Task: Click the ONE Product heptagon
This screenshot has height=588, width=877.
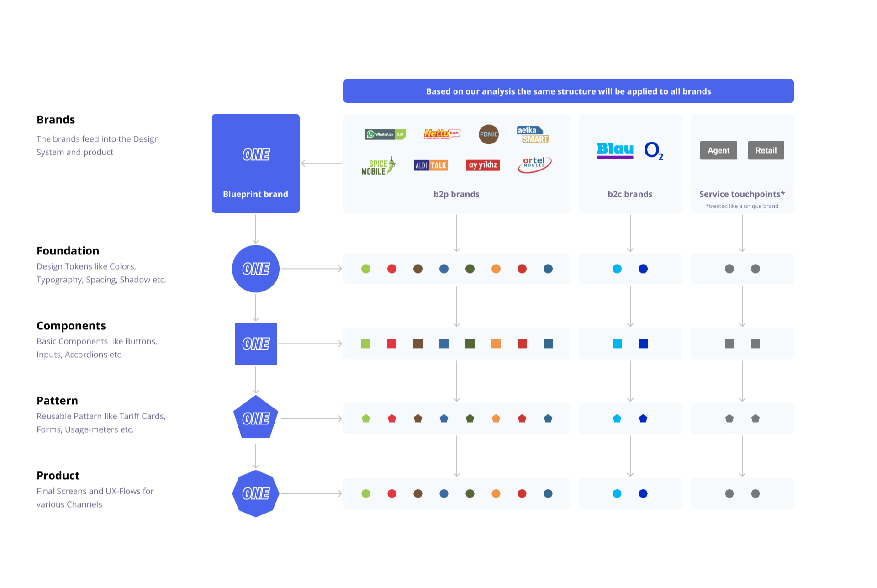Action: (x=255, y=493)
